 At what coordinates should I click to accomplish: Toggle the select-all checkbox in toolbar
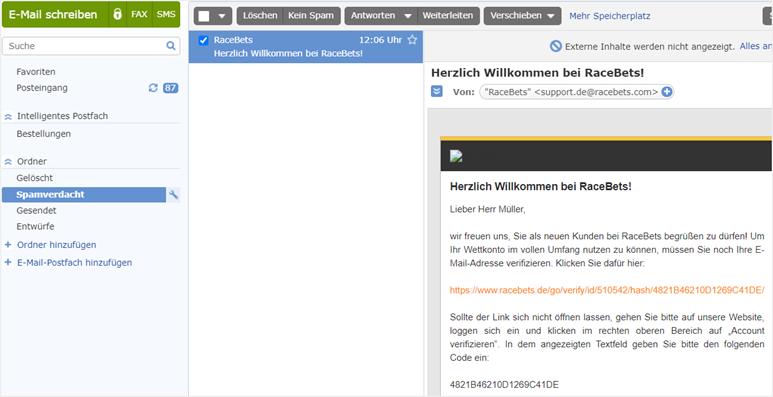pyautogui.click(x=204, y=16)
